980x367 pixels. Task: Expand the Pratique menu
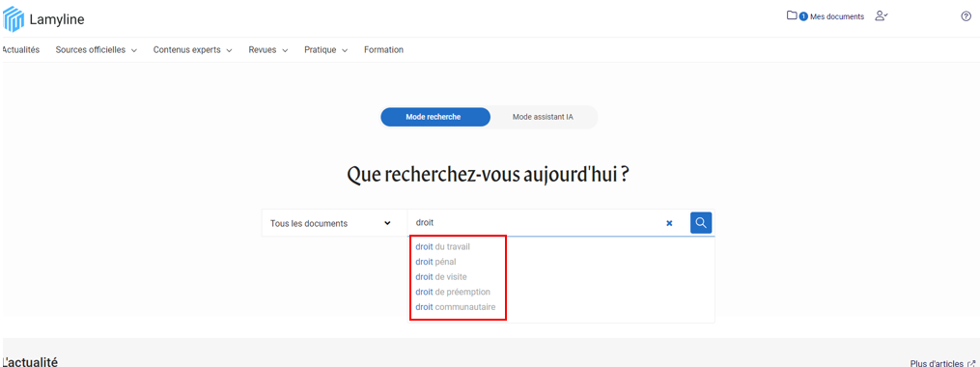click(x=325, y=50)
